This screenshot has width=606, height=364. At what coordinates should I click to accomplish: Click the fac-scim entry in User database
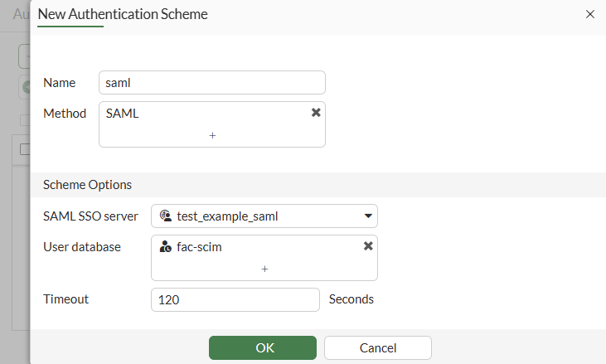point(199,246)
